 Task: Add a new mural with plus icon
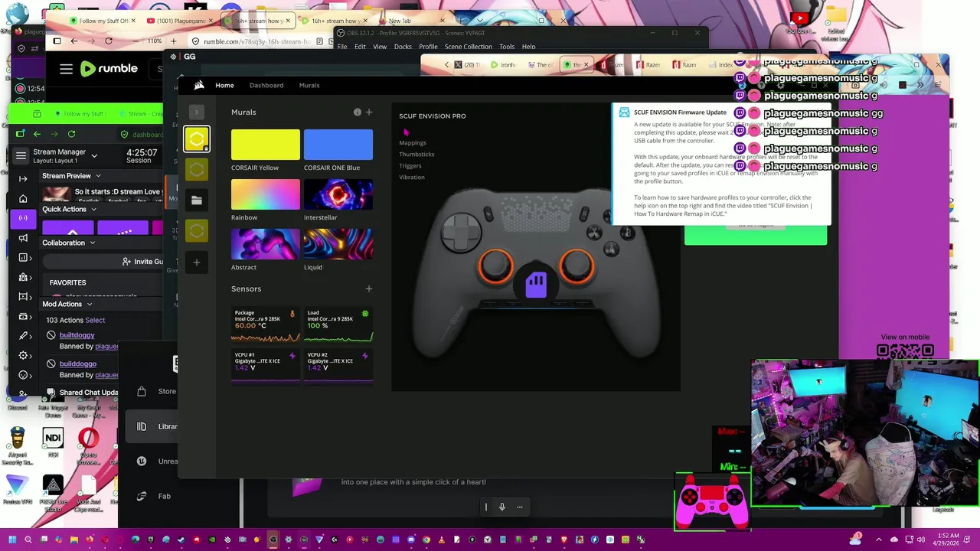point(369,112)
